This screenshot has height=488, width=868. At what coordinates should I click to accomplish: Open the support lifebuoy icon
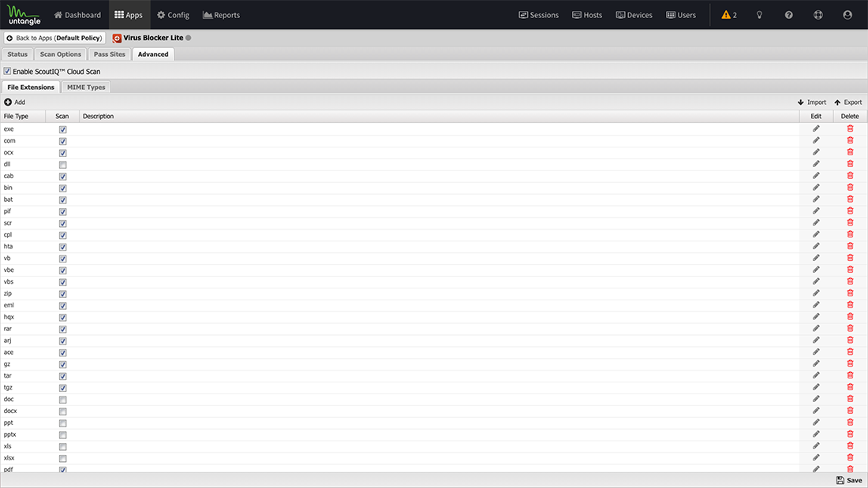click(x=818, y=15)
